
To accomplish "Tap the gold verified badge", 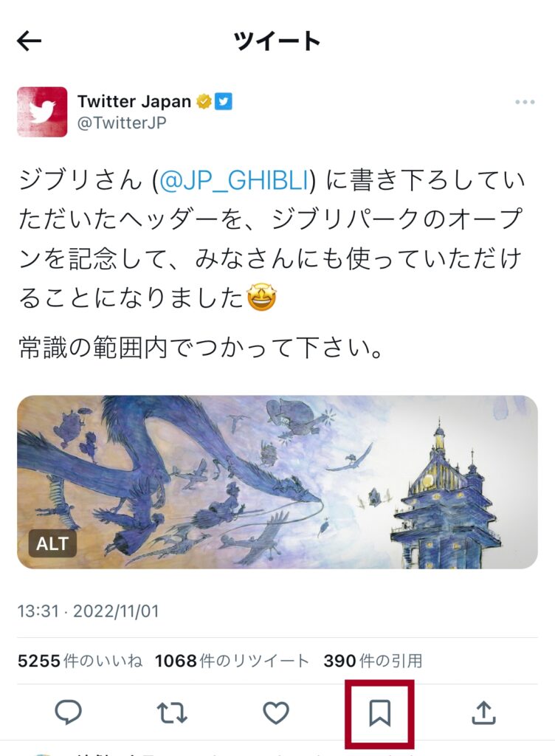I will pos(204,102).
